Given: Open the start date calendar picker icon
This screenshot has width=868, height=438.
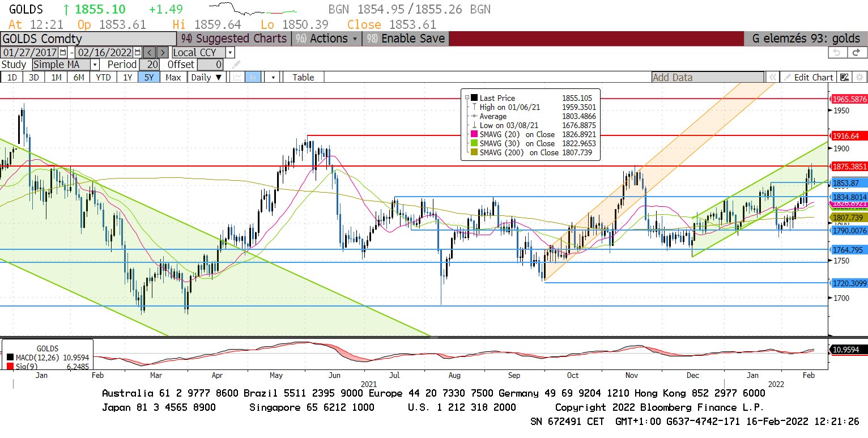Looking at the screenshot, I should [63, 52].
